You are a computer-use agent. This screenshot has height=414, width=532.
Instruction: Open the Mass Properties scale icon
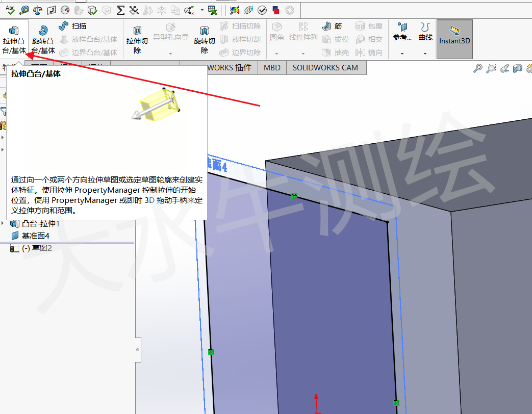[x=38, y=10]
